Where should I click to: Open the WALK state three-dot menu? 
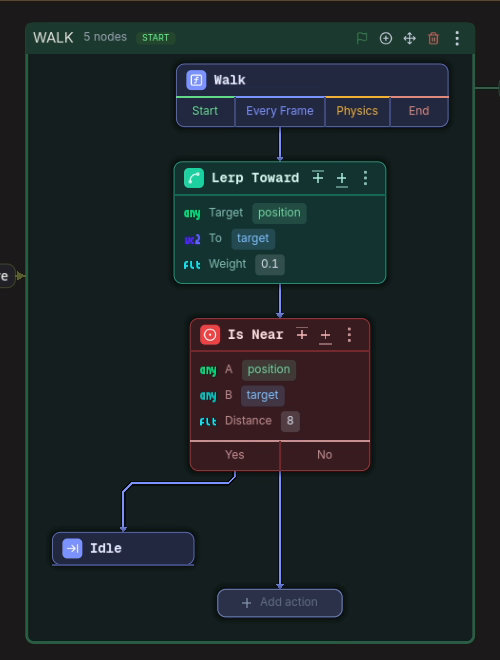[457, 38]
